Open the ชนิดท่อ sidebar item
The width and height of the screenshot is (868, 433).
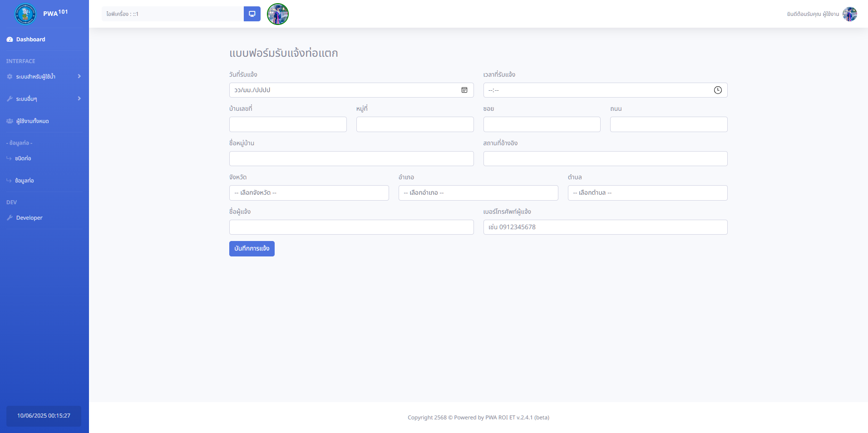[x=23, y=158]
